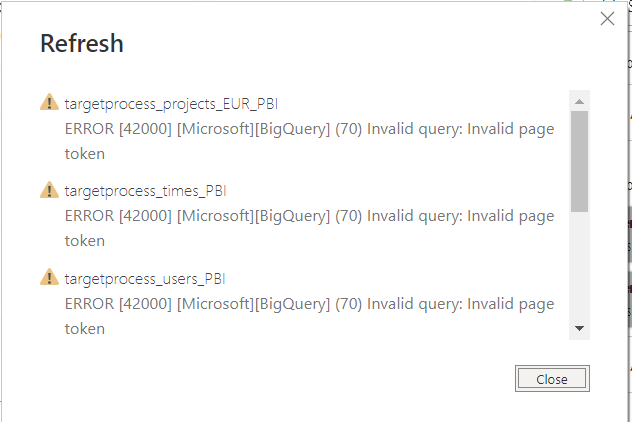Click the scroll down arrow in error list
Screen dimensions: 632x422
(x=579, y=328)
